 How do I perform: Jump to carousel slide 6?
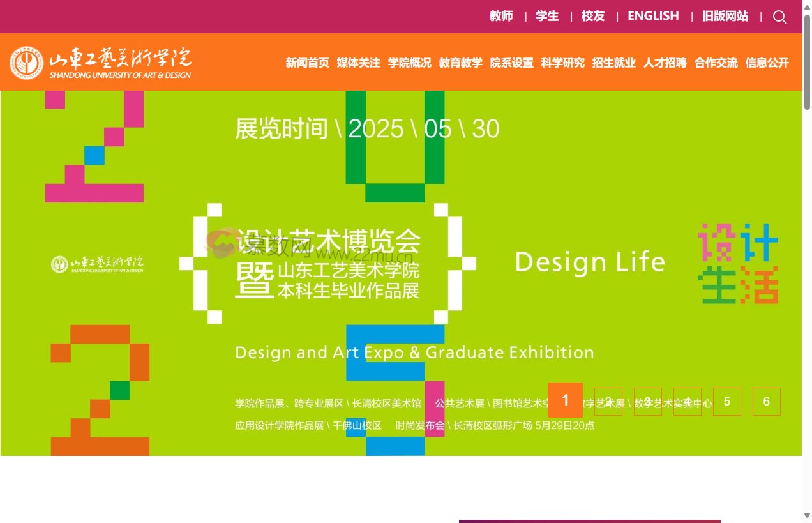click(766, 402)
